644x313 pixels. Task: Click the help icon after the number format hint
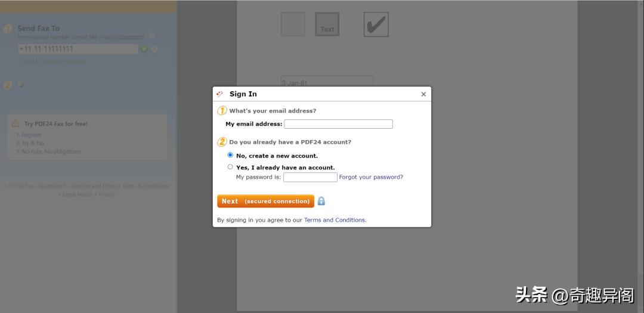152,36
